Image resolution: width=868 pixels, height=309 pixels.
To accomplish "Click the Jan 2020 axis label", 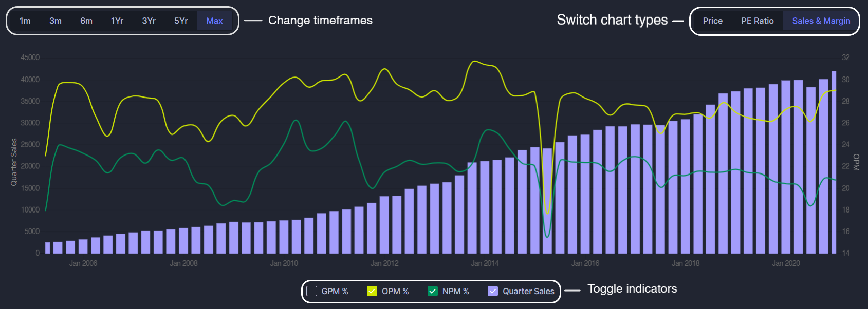I will pyautogui.click(x=786, y=263).
